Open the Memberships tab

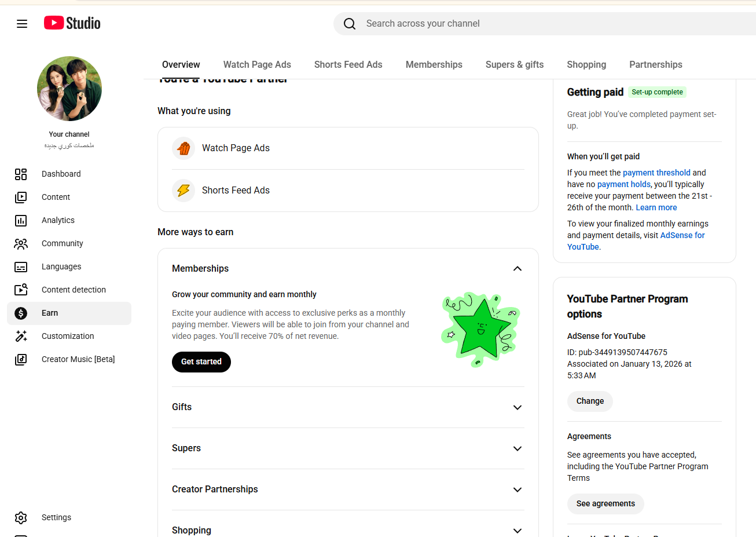tap(434, 64)
